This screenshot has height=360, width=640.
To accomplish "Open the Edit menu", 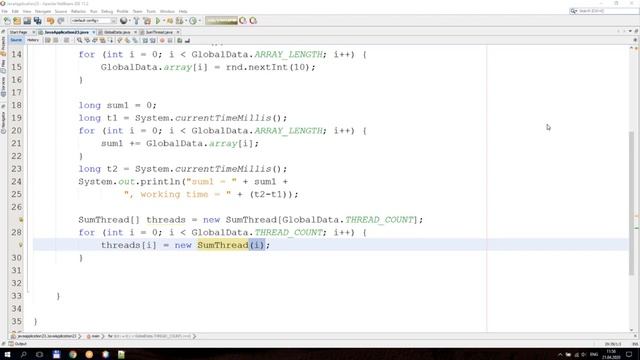I will (15, 11).
